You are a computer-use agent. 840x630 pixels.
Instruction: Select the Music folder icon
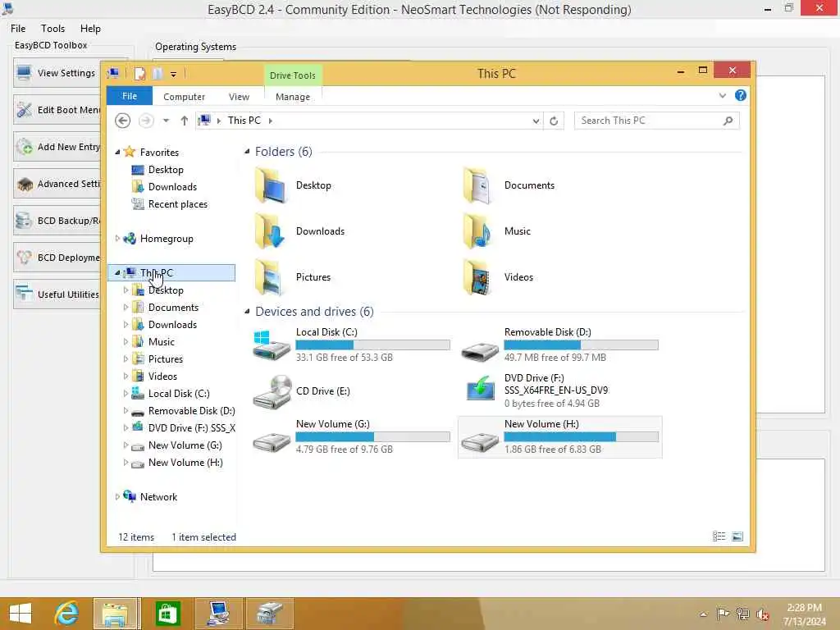477,231
